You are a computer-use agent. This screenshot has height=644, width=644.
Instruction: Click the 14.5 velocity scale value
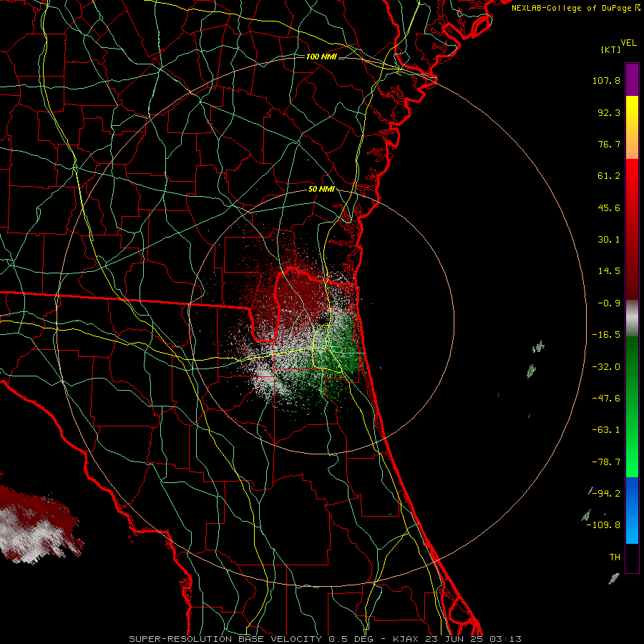tap(609, 271)
